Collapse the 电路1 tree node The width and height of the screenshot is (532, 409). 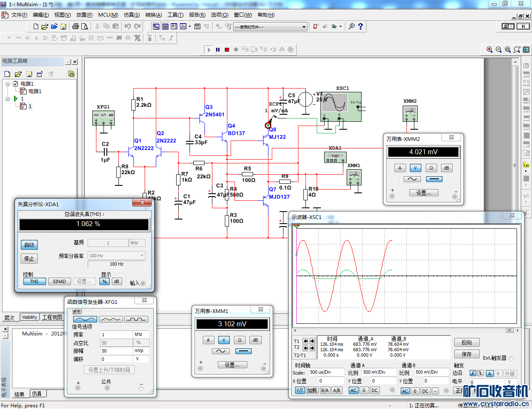pyautogui.click(x=8, y=84)
